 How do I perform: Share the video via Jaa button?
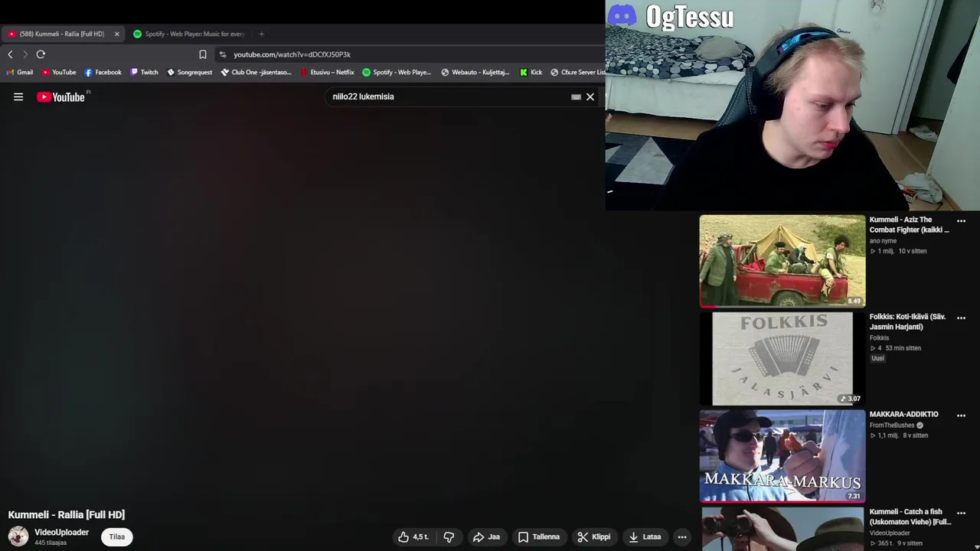pos(486,537)
